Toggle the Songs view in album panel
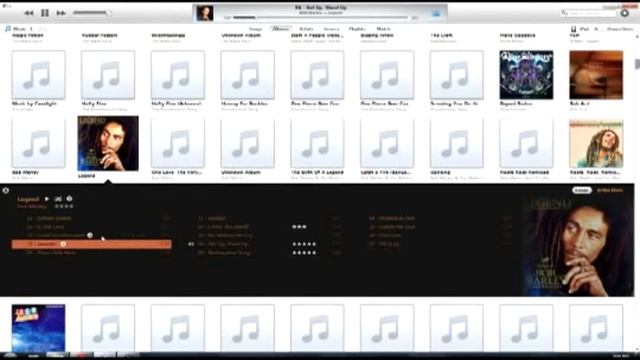The width and height of the screenshot is (640, 360). coord(581,190)
